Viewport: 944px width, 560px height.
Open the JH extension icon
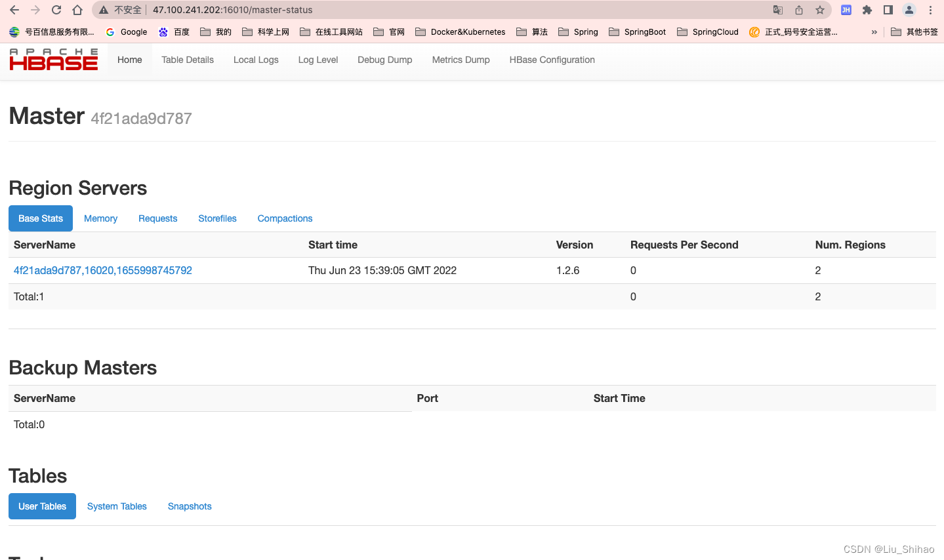(x=846, y=10)
